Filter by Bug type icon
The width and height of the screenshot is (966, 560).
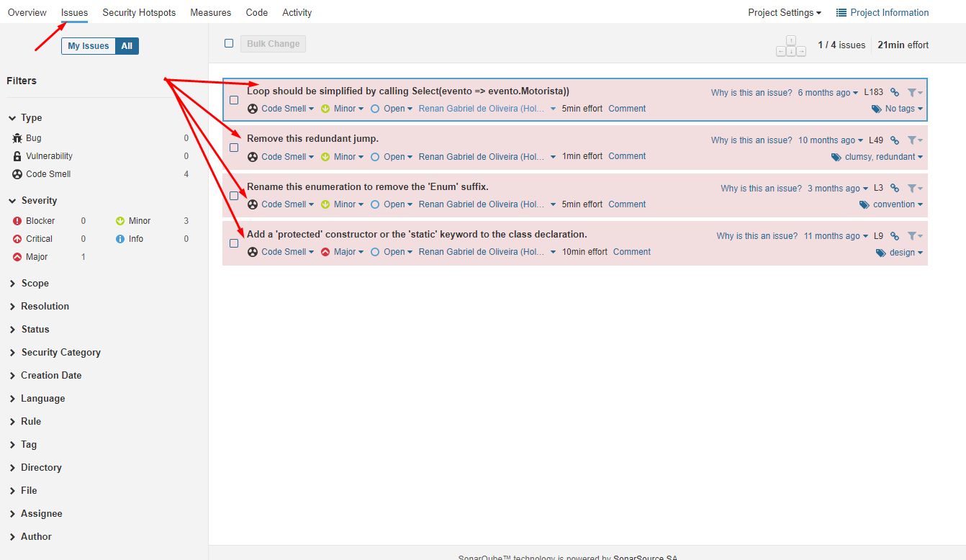point(17,138)
